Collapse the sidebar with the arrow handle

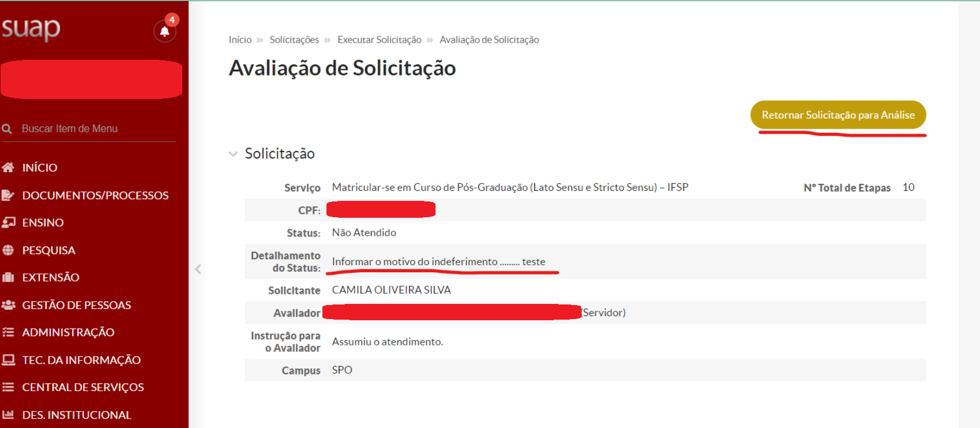click(198, 269)
